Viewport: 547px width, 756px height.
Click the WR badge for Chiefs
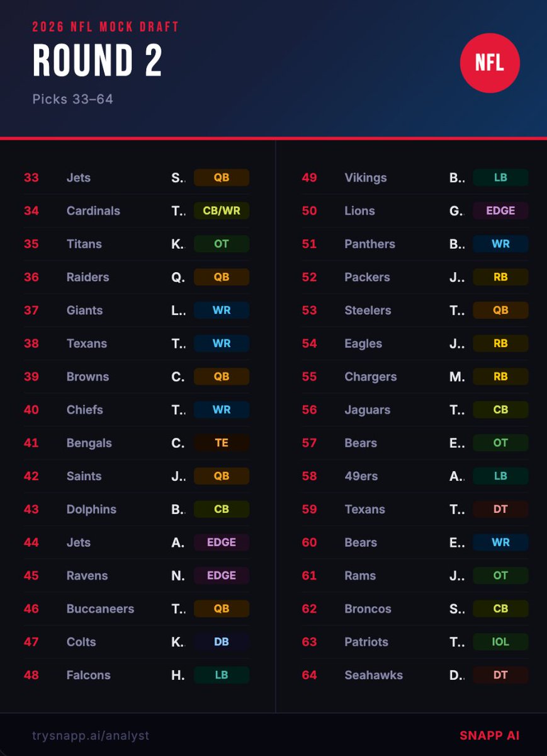click(222, 409)
